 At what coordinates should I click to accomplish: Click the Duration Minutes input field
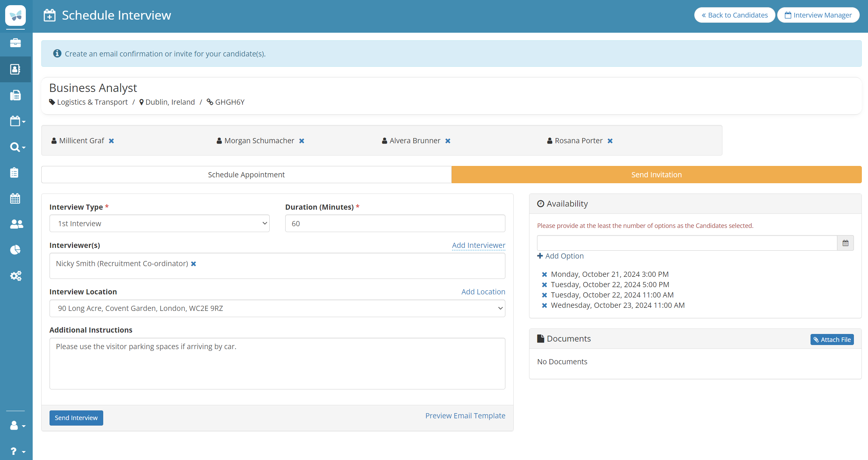[x=395, y=223]
